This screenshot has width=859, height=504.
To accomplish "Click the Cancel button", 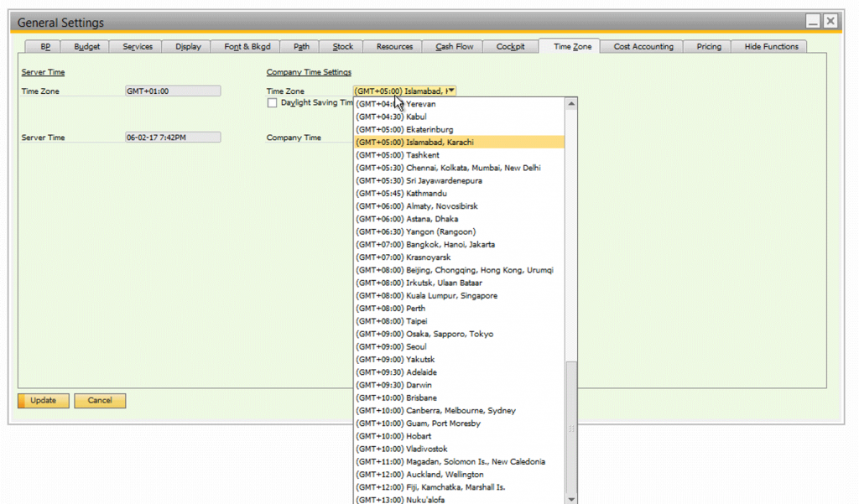I will (x=100, y=400).
